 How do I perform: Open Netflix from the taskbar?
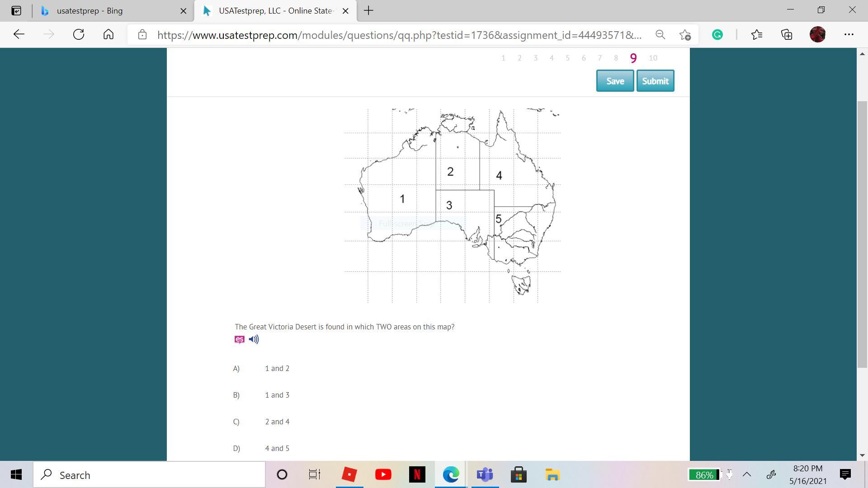pyautogui.click(x=417, y=474)
